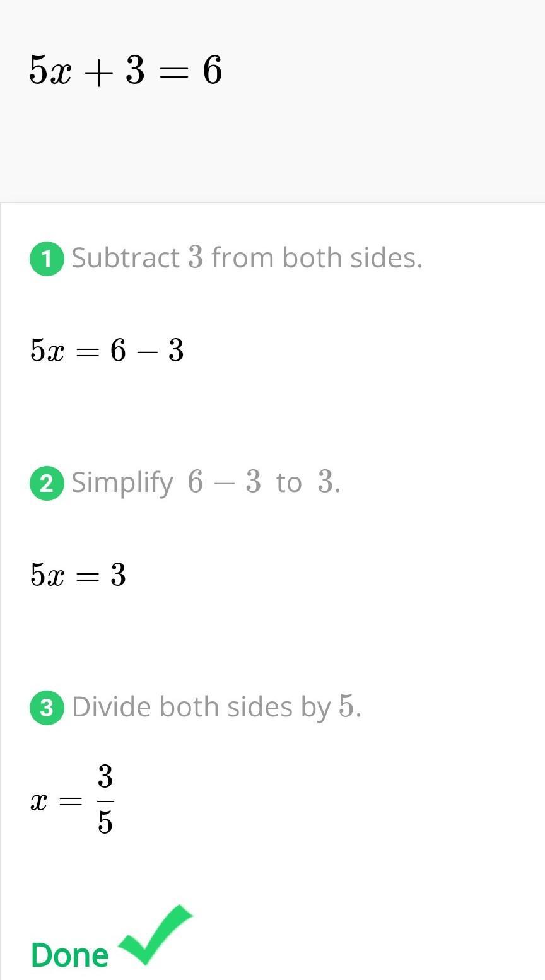Select the green step 2 number badge
The width and height of the screenshot is (545, 980).
click(47, 484)
